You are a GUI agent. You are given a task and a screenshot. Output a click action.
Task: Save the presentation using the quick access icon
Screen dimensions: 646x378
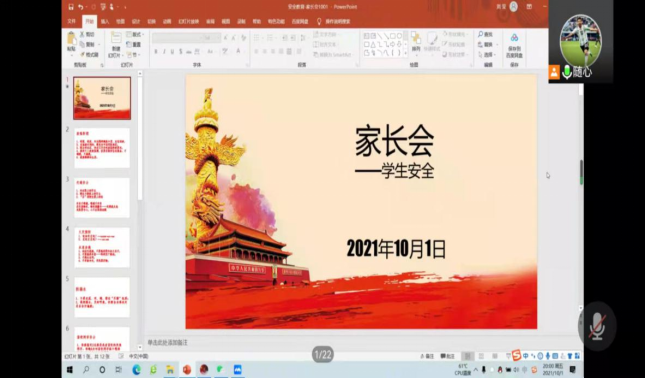point(71,7)
